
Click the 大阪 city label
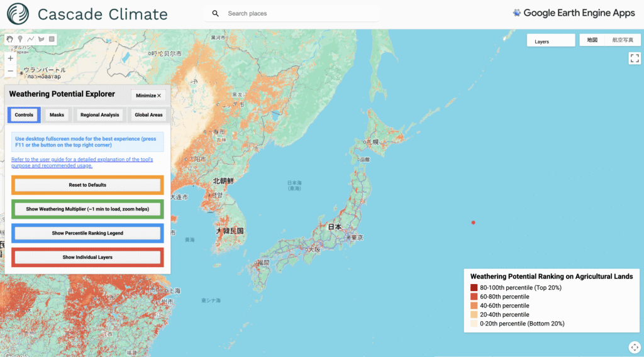(x=314, y=250)
